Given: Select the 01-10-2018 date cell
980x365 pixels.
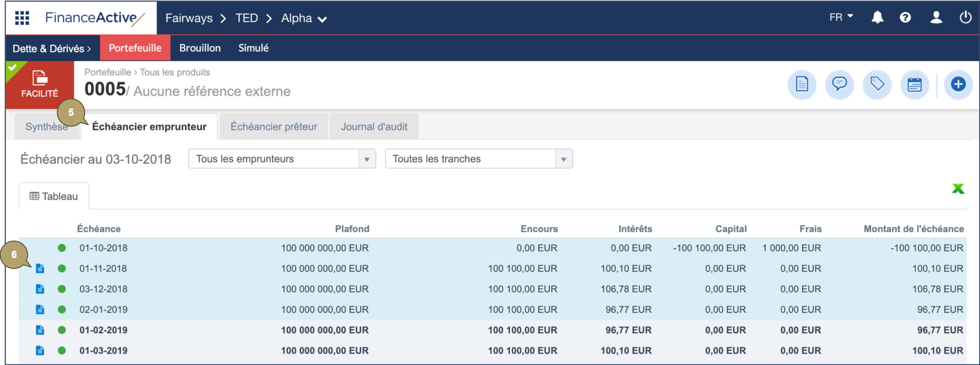Looking at the screenshot, I should pos(103,248).
